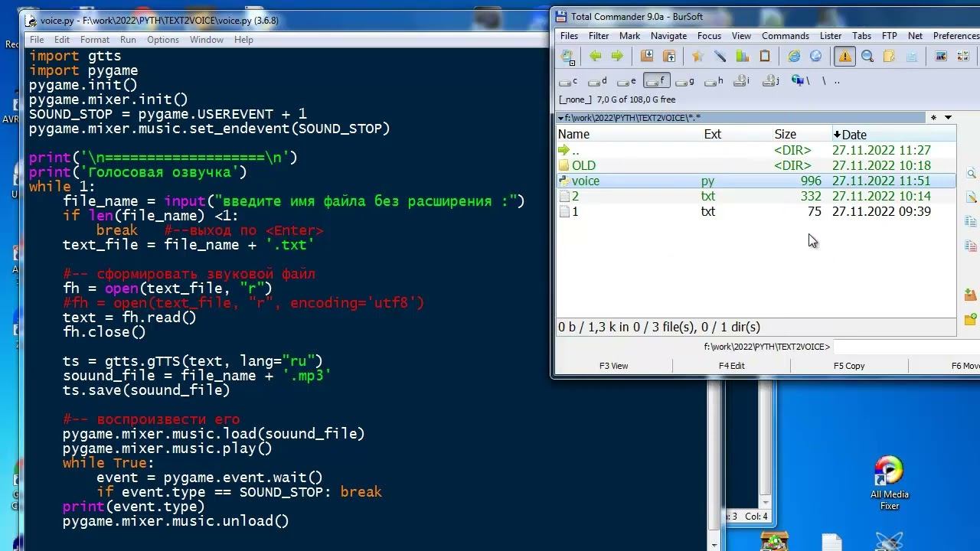Click Internet Explorer icon in Total Commander toolbar
The height and width of the screenshot is (551, 980).
pyautogui.click(x=794, y=56)
